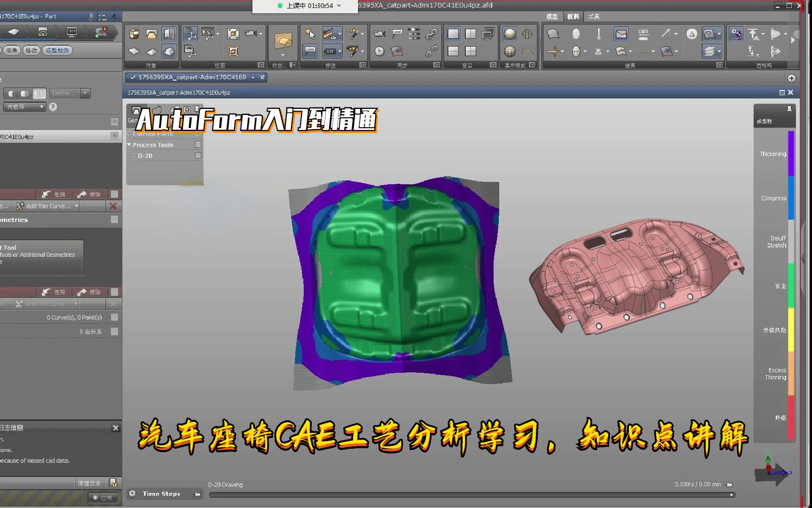The image size is (812, 508).
Task: Toggle Process Tools visibility checkbox
Action: pyautogui.click(x=198, y=145)
